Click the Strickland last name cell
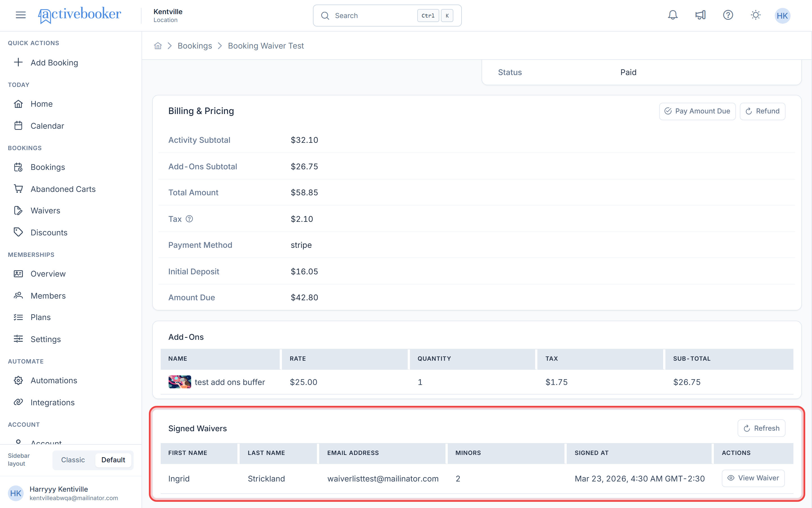The height and width of the screenshot is (508, 812). (266, 478)
